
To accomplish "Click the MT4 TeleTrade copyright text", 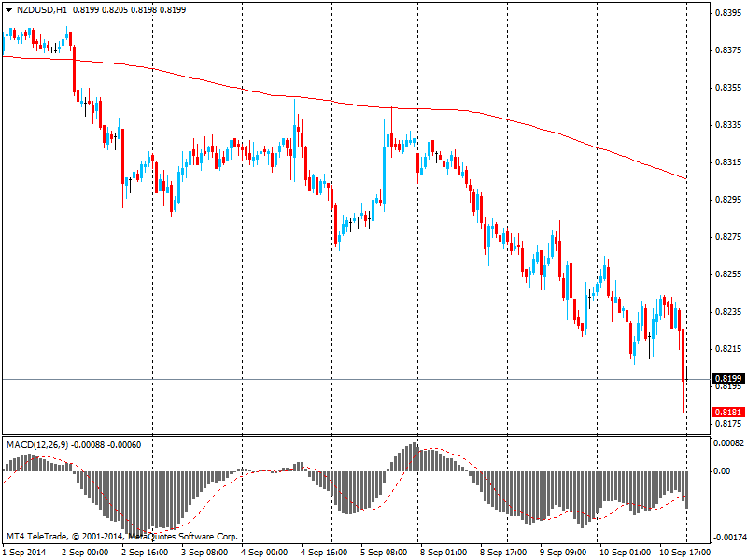I will 121,537.
